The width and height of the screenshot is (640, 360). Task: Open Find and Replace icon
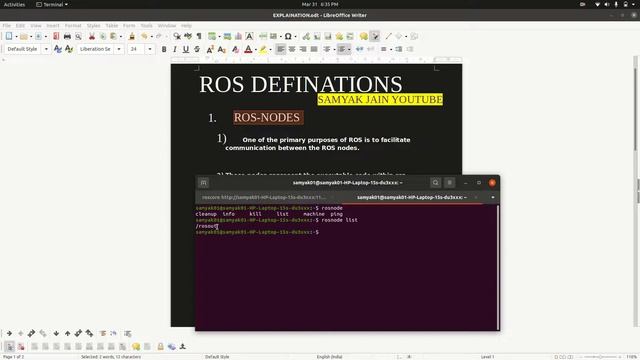pyautogui.click(x=177, y=36)
